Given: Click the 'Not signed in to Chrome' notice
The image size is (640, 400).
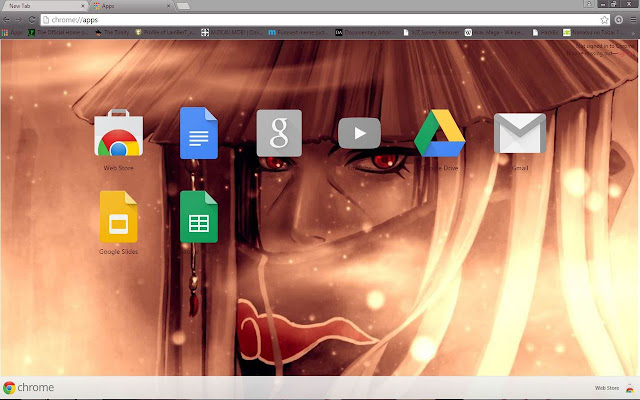Looking at the screenshot, I should [606, 46].
